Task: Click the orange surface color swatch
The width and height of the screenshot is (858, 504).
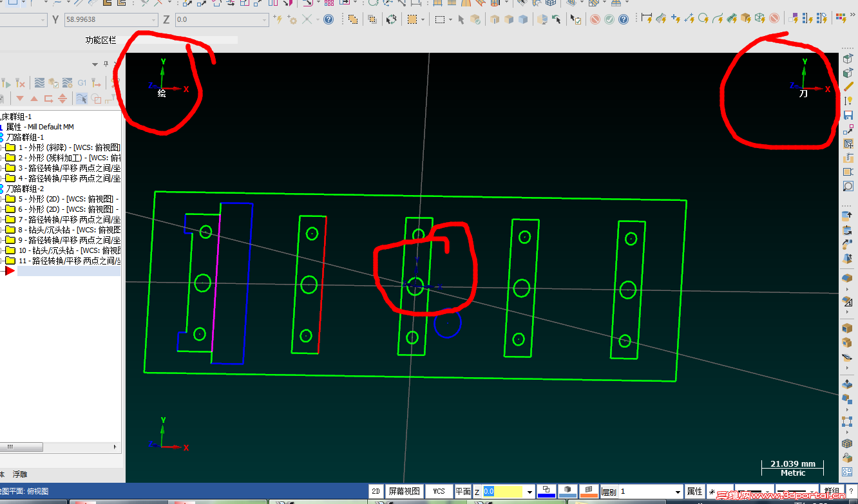Action: (x=589, y=491)
